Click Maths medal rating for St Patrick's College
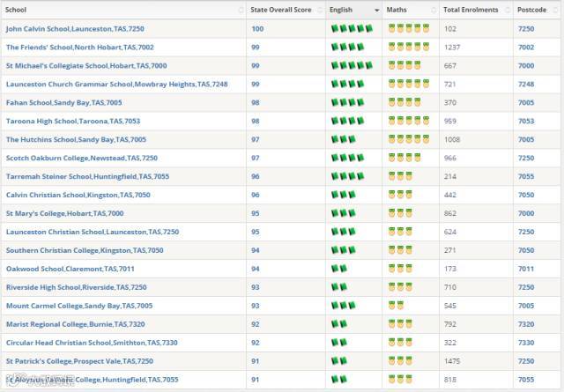This screenshot has height=392, width=564. click(x=400, y=360)
